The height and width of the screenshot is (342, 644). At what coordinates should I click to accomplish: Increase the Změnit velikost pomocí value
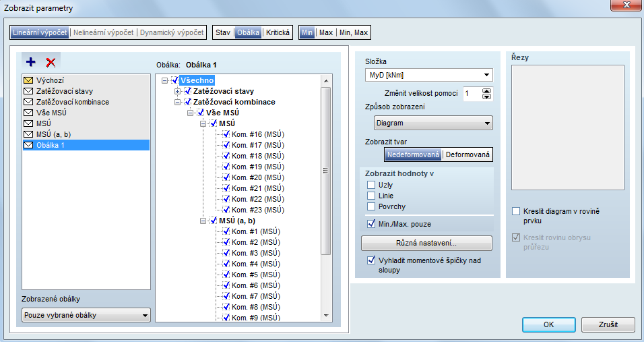pos(486,91)
